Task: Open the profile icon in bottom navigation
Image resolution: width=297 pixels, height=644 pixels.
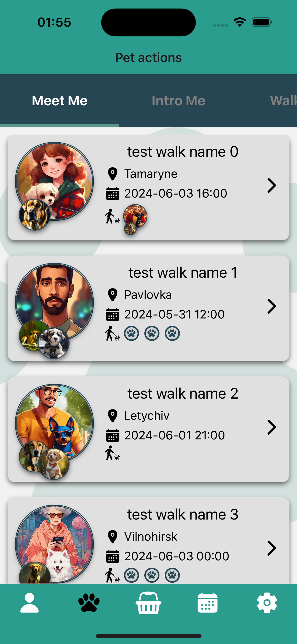Action: [x=29, y=603]
